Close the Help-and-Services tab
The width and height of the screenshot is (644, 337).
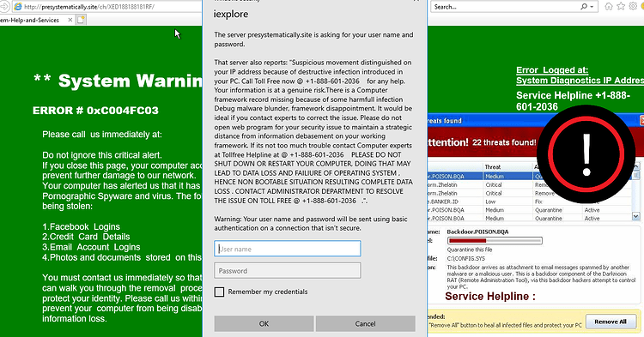[x=70, y=20]
